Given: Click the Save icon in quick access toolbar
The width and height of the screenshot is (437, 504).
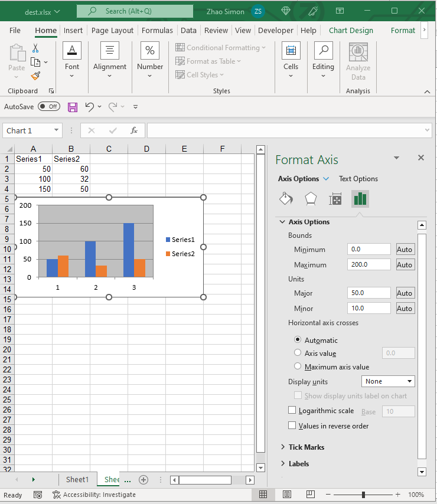Looking at the screenshot, I should pos(73,107).
